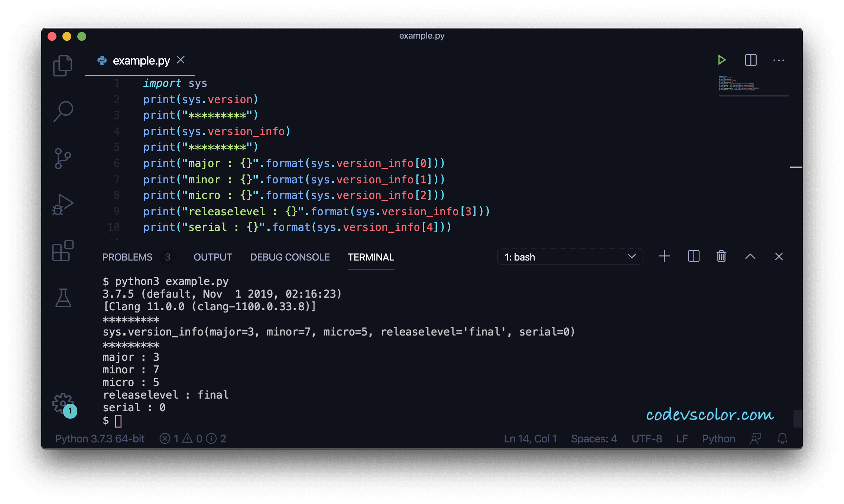Switch to the PROBLEMS panel tab
The width and height of the screenshot is (844, 504).
point(127,257)
